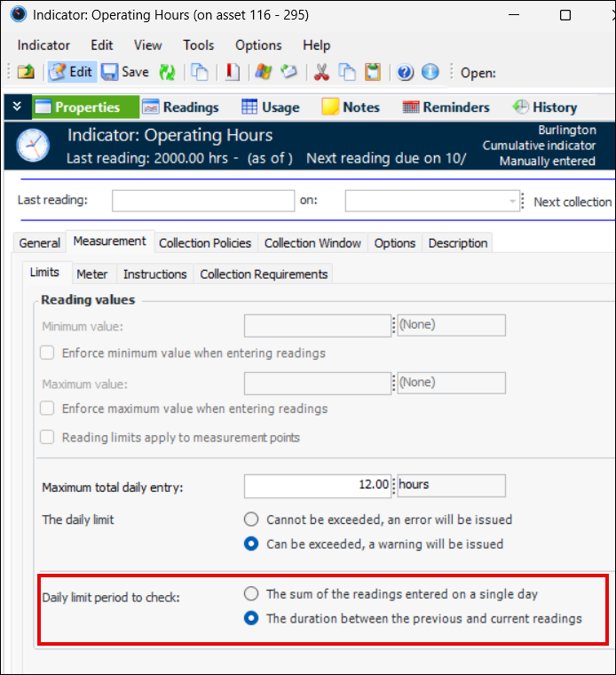This screenshot has width=616, height=675.
Task: Collapse the double-chevron panel toggle
Action: [x=17, y=107]
